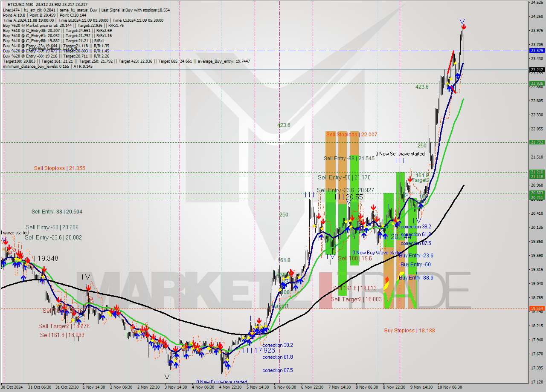The height and width of the screenshot is (392, 546).
Task: Click the 'Sell Entry -88 | 20.504' label
Action: [x=57, y=212]
